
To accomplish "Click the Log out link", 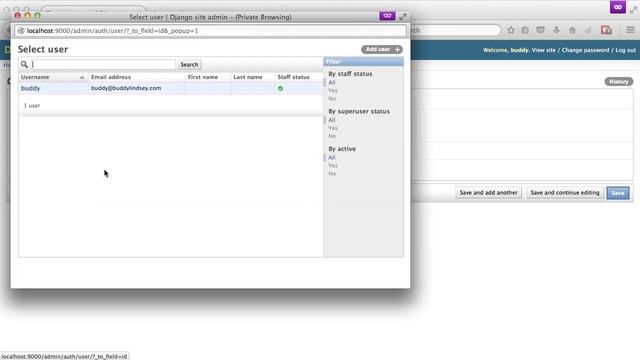I will pos(625,50).
